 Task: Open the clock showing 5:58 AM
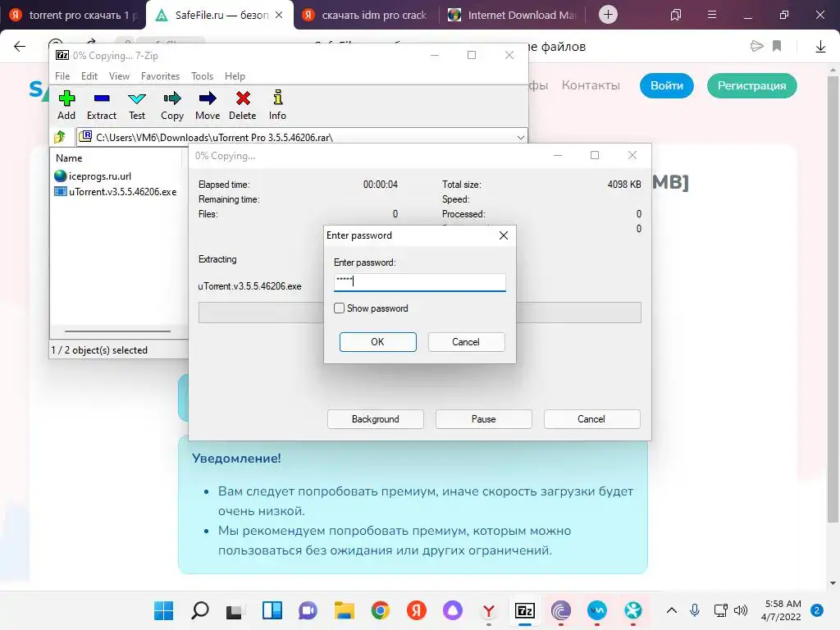tap(781, 610)
